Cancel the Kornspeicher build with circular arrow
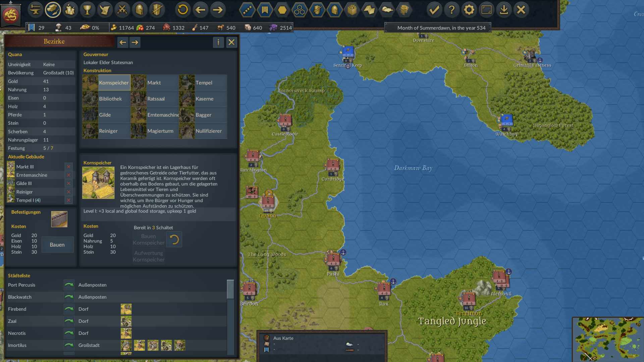Screen dimensions: 644x362 coord(174,239)
